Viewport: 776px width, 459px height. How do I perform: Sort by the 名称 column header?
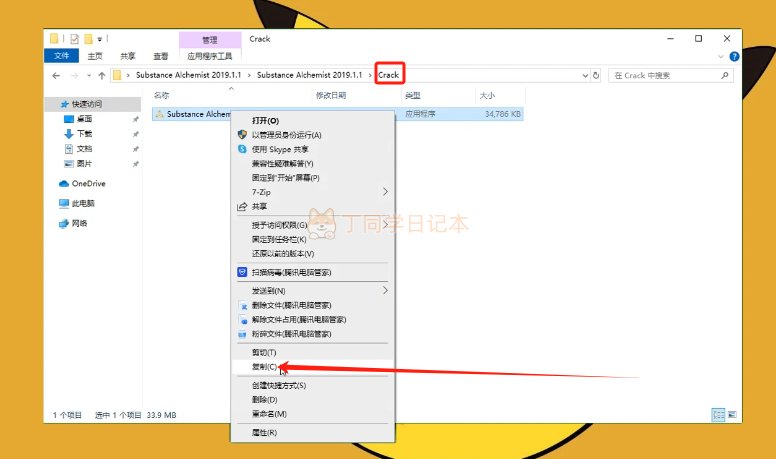point(161,95)
